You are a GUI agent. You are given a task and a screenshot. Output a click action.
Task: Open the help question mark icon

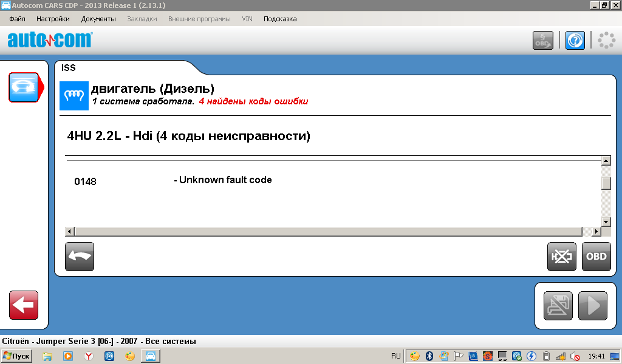click(575, 41)
